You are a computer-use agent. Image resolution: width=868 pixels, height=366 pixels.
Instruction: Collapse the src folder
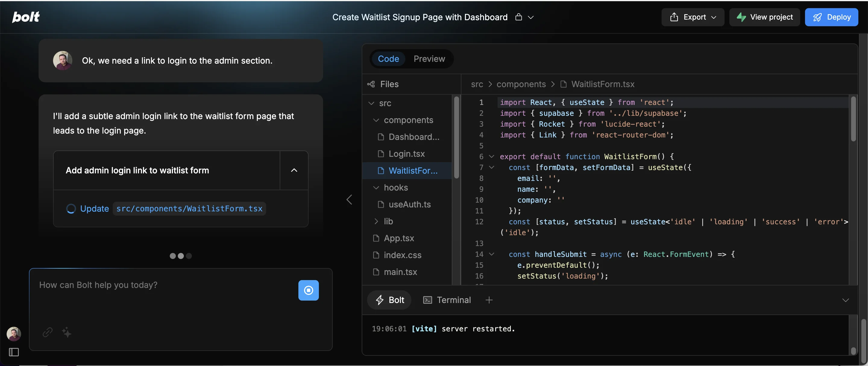[371, 103]
